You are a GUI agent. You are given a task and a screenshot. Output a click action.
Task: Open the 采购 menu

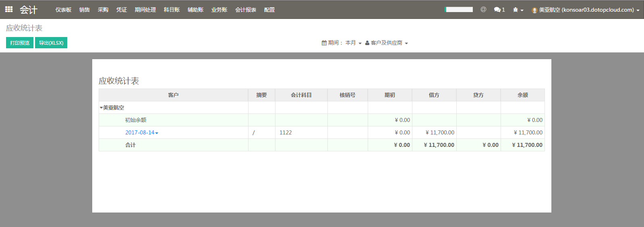[103, 10]
